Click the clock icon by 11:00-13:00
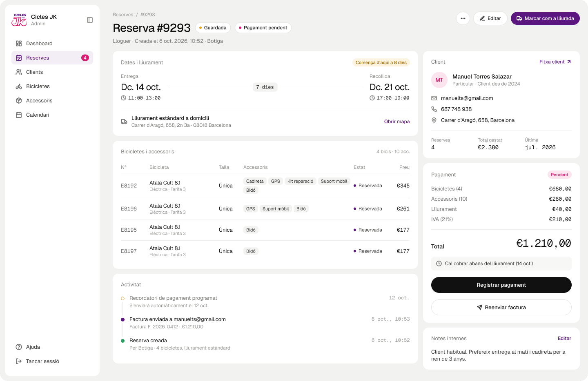Image resolution: width=588 pixels, height=381 pixels. click(x=123, y=98)
